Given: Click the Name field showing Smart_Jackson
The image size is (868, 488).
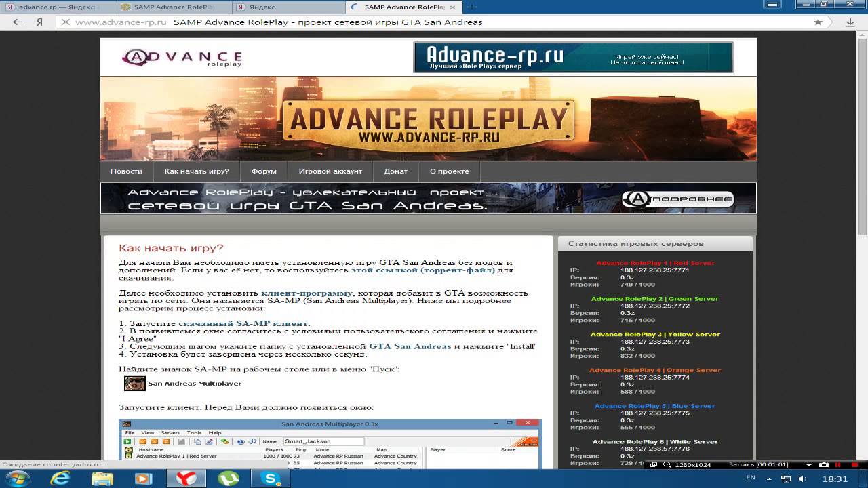Looking at the screenshot, I should coord(324,441).
